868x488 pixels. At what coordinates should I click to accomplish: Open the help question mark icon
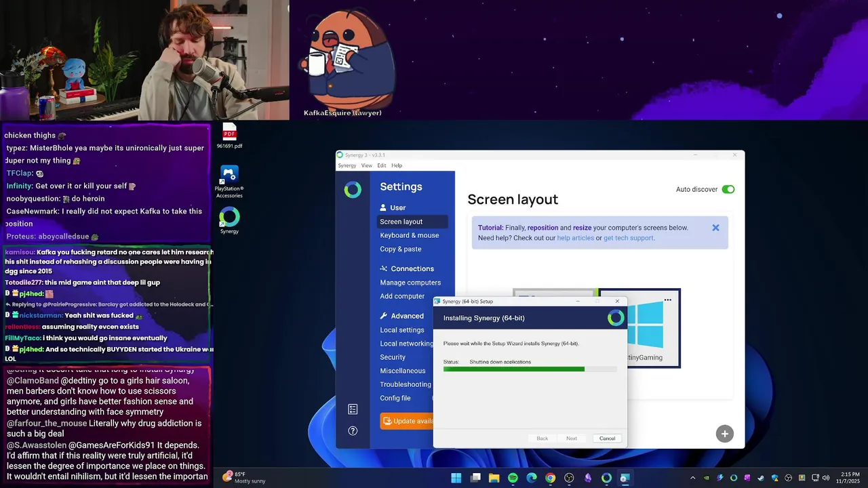coord(353,430)
